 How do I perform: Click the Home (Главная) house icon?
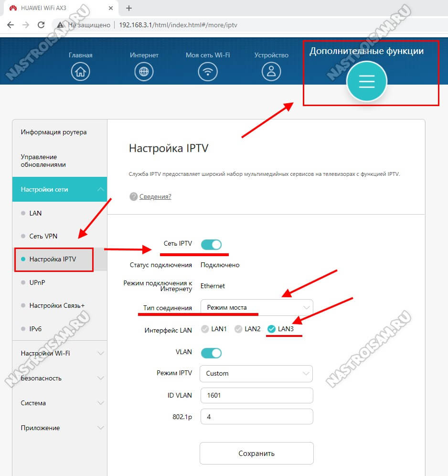tap(80, 72)
